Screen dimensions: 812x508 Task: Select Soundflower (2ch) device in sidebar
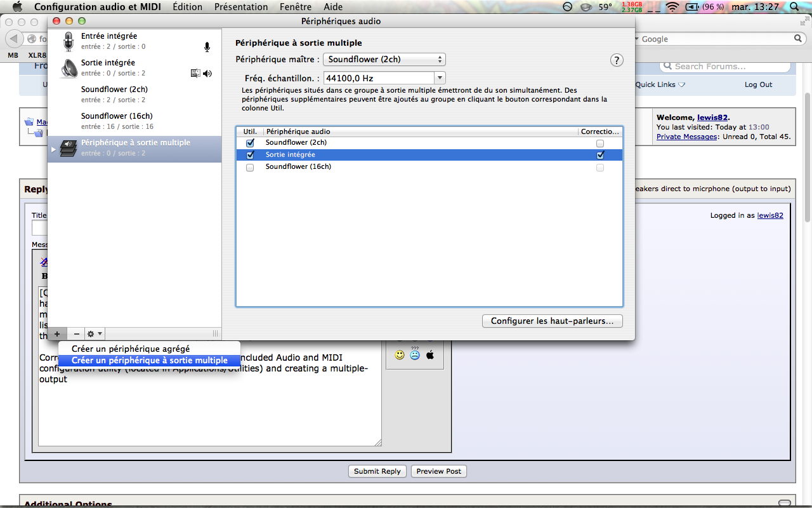(x=134, y=95)
